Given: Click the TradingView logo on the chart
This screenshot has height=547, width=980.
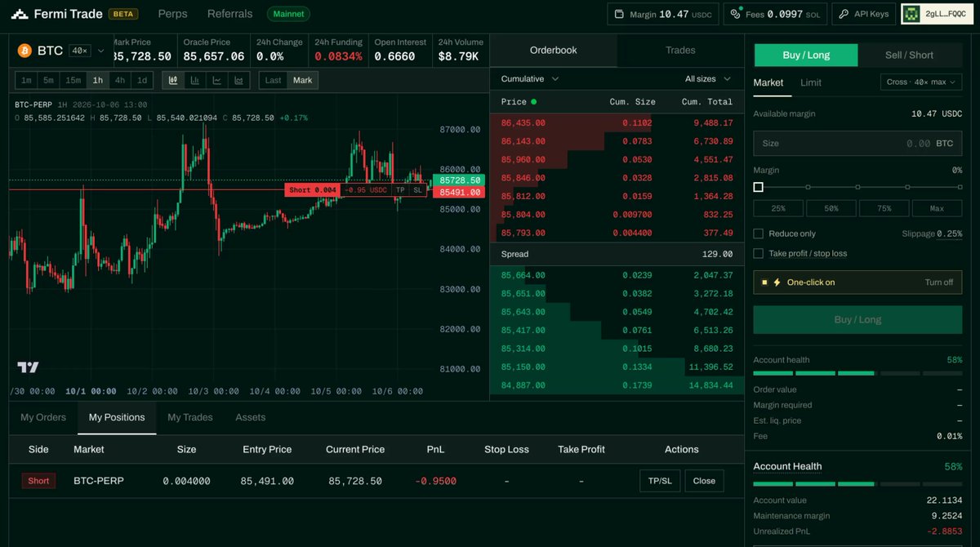Looking at the screenshot, I should coord(28,367).
